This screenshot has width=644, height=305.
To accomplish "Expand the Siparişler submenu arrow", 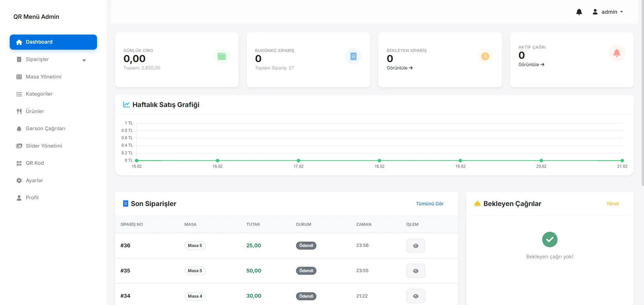I will point(84,60).
